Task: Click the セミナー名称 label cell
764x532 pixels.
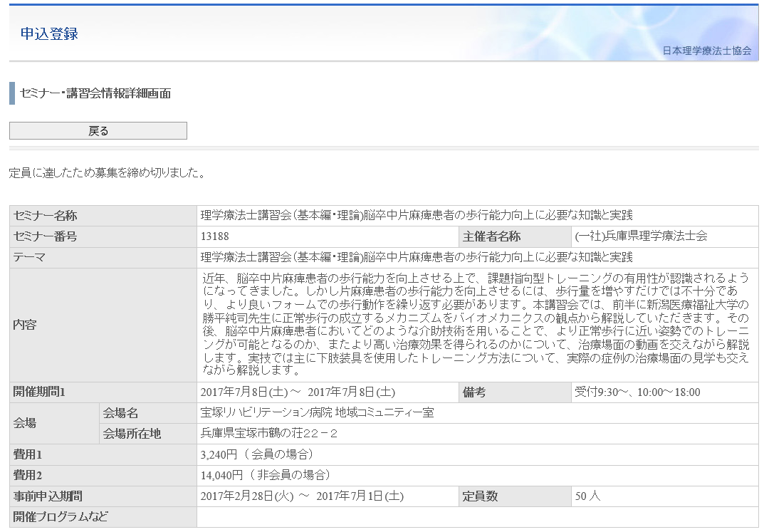Action: 103,215
